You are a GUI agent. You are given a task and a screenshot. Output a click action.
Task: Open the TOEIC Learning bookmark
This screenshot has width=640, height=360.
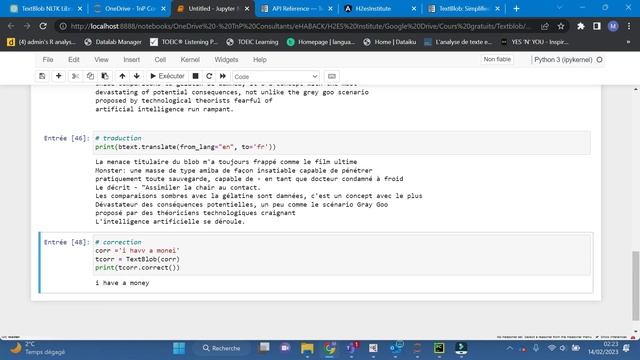[252, 42]
